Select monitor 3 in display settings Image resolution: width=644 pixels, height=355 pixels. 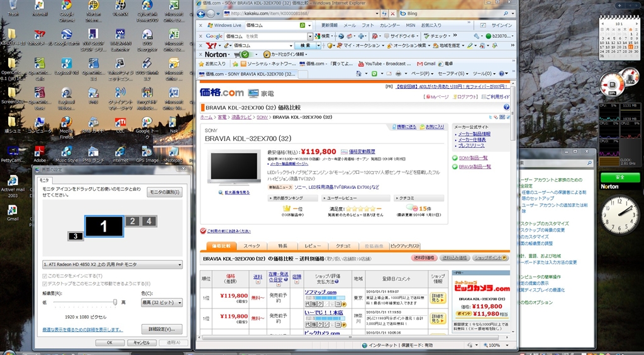pyautogui.click(x=75, y=236)
